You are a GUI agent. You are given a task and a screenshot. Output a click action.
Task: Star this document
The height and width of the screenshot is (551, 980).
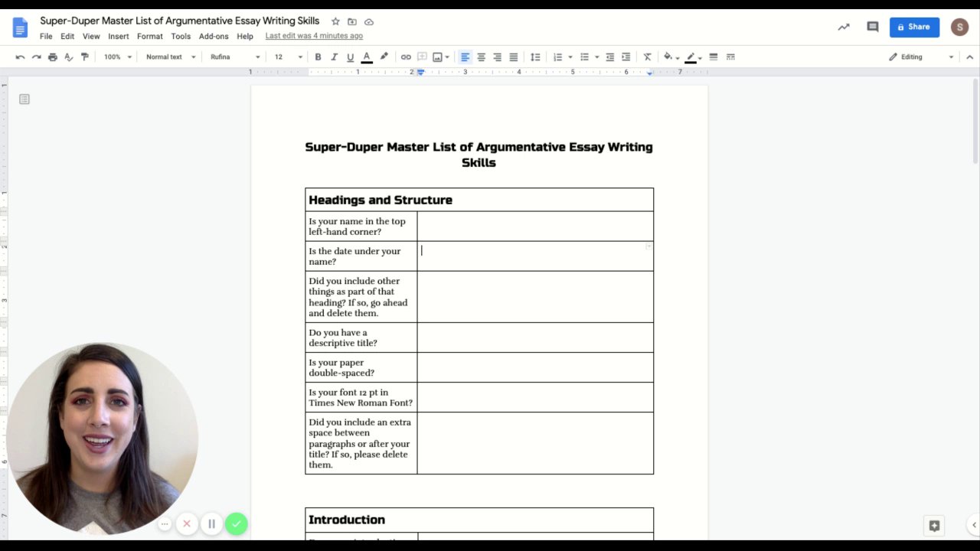coord(335,21)
